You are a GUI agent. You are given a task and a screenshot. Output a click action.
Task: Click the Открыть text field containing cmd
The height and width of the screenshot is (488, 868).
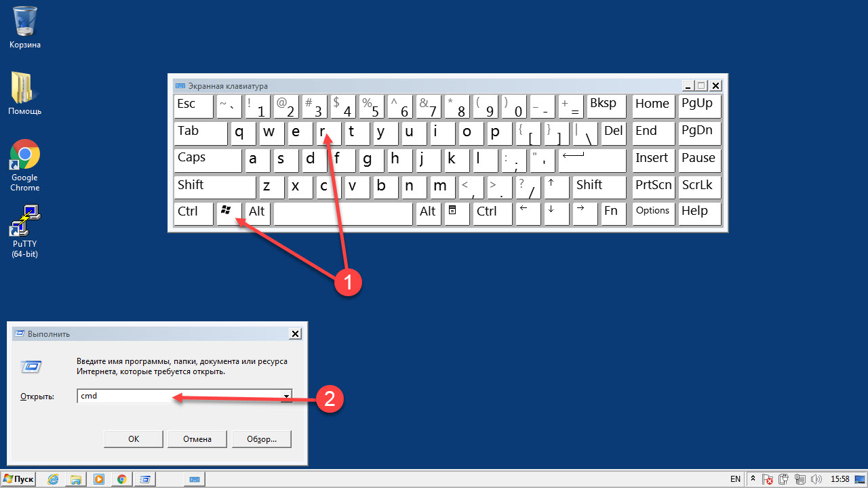180,396
